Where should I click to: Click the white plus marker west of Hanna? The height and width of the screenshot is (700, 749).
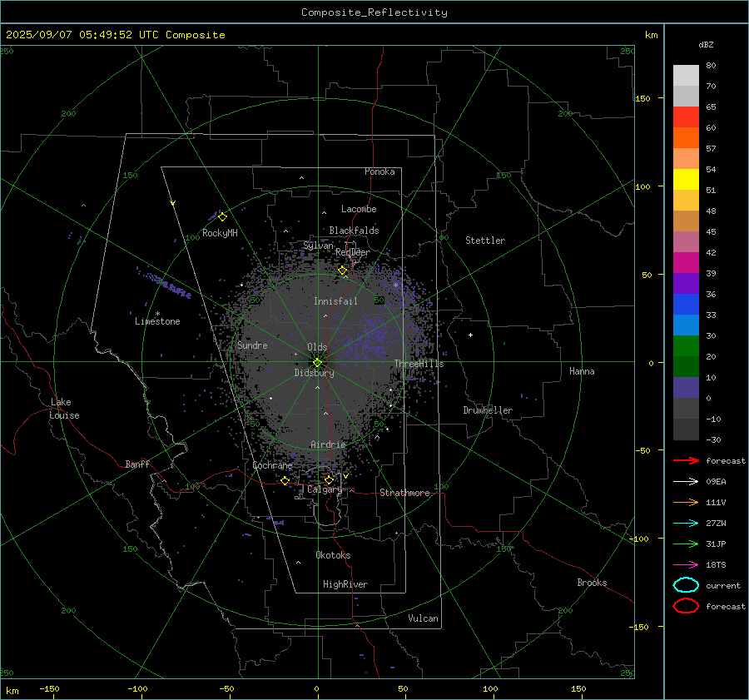[470, 335]
